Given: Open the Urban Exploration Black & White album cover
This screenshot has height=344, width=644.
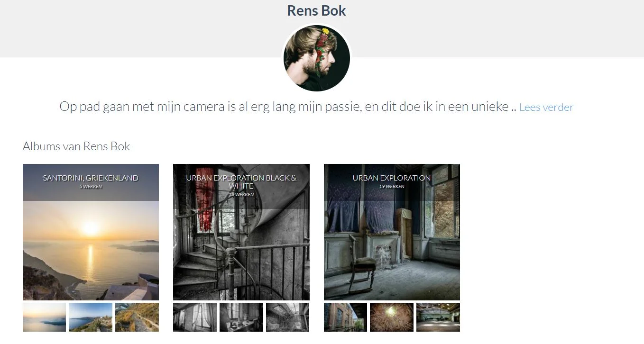Looking at the screenshot, I should tap(241, 232).
